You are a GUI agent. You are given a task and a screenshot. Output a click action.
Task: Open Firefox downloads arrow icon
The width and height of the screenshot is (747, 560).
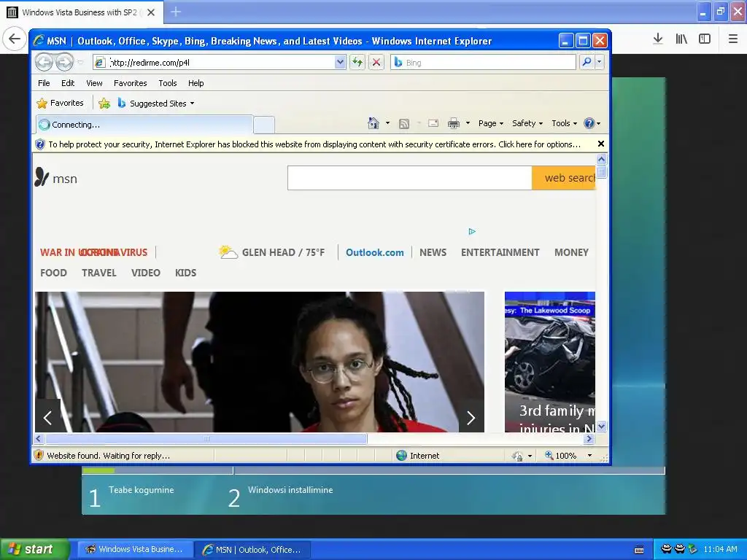[x=658, y=39]
